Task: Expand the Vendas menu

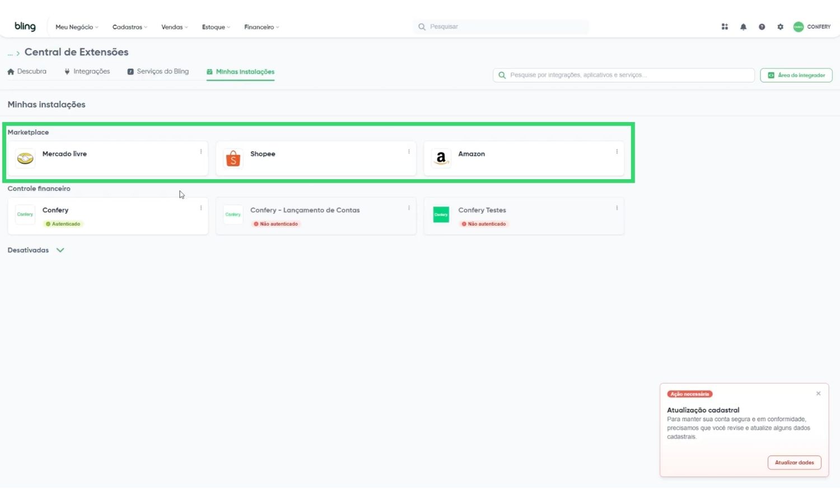Action: coord(175,27)
